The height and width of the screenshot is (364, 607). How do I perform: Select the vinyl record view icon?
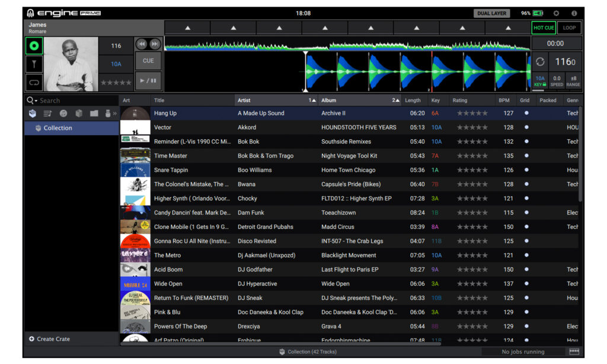tap(34, 46)
